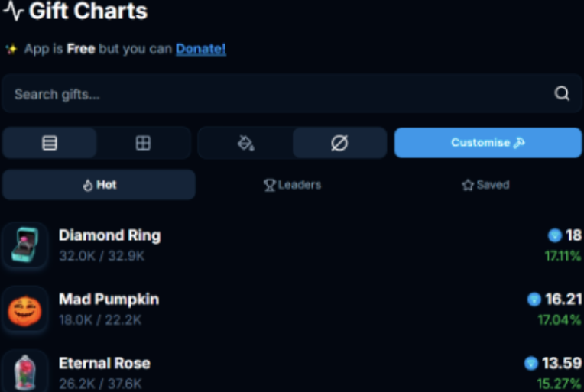Open the Diamond Ring gift name
This screenshot has height=392, width=584.
pos(109,235)
